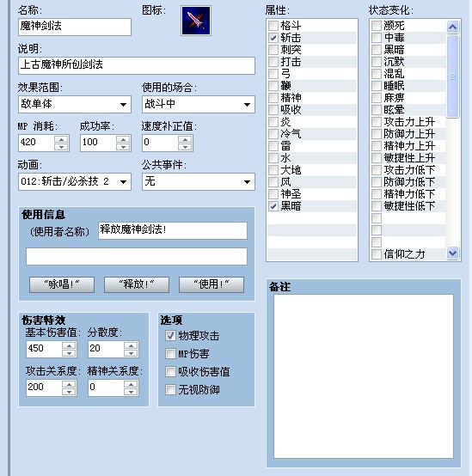This screenshot has width=472, height=476.
Task: Uncheck the 斩击 attribute
Action: [x=273, y=38]
